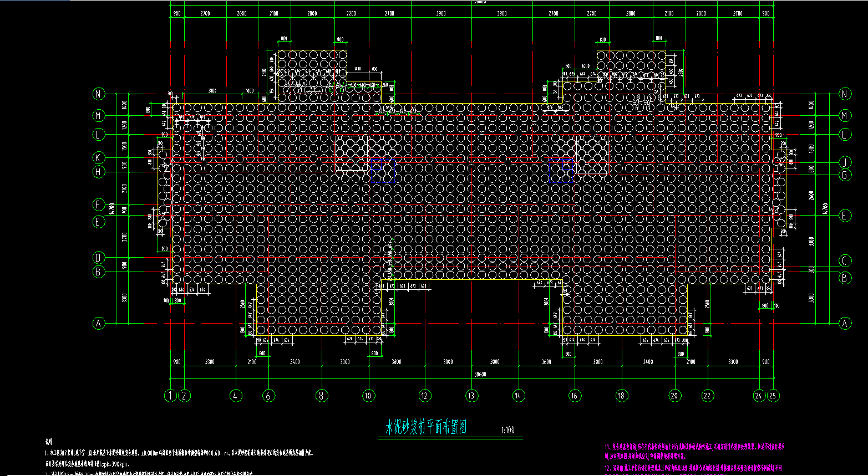The image size is (868, 476).
Task: Pick axis bubble A on the left side
Action: 99,324
